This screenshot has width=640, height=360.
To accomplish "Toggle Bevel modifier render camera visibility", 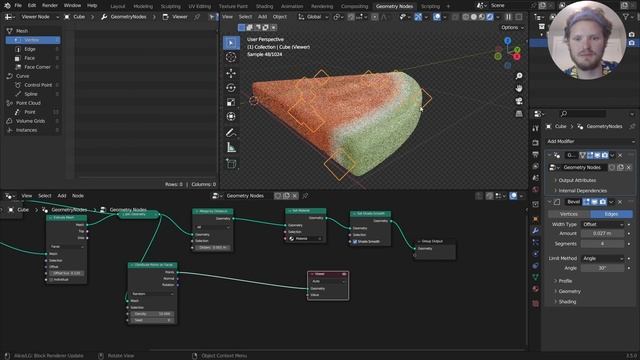I will [x=602, y=202].
